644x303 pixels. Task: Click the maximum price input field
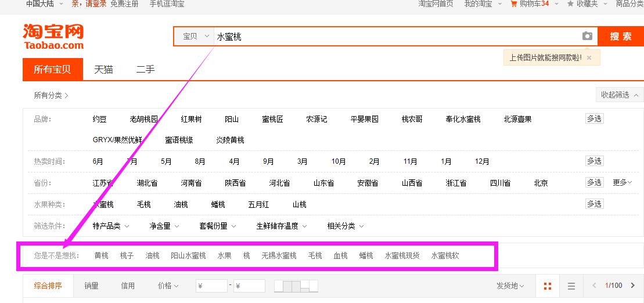[249, 286]
